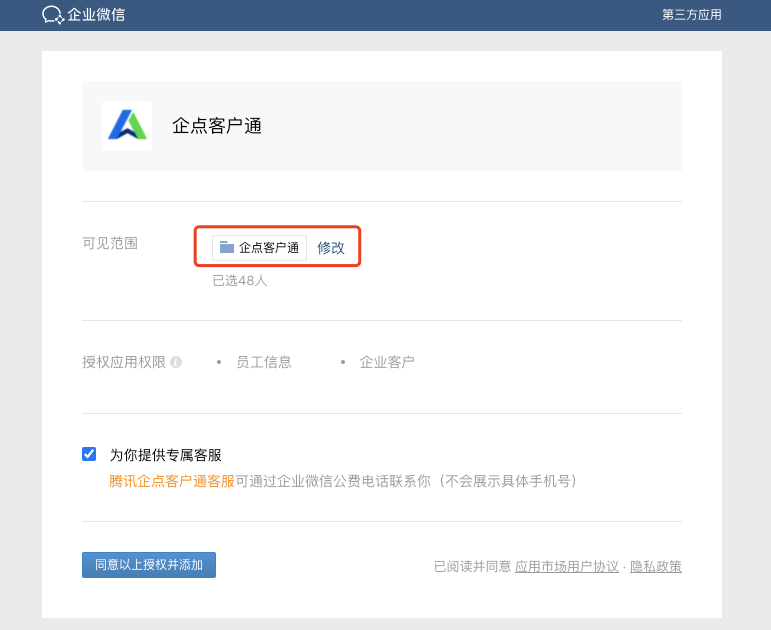Image resolution: width=771 pixels, height=630 pixels.
Task: Open the 隐私政策 link
Action: [x=655, y=567]
